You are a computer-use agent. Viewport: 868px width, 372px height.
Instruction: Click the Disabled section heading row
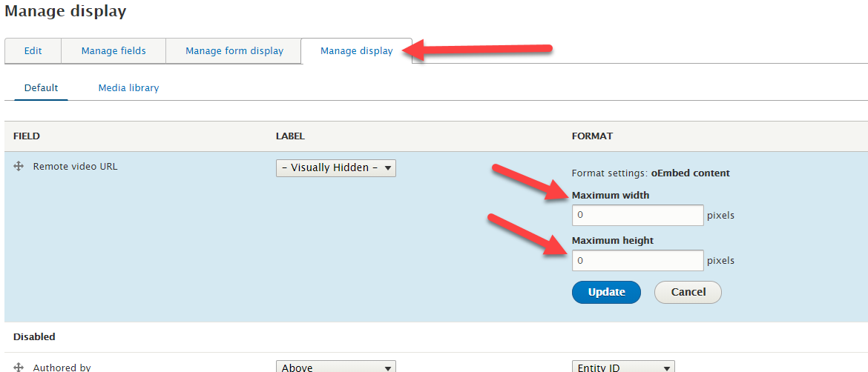point(436,336)
